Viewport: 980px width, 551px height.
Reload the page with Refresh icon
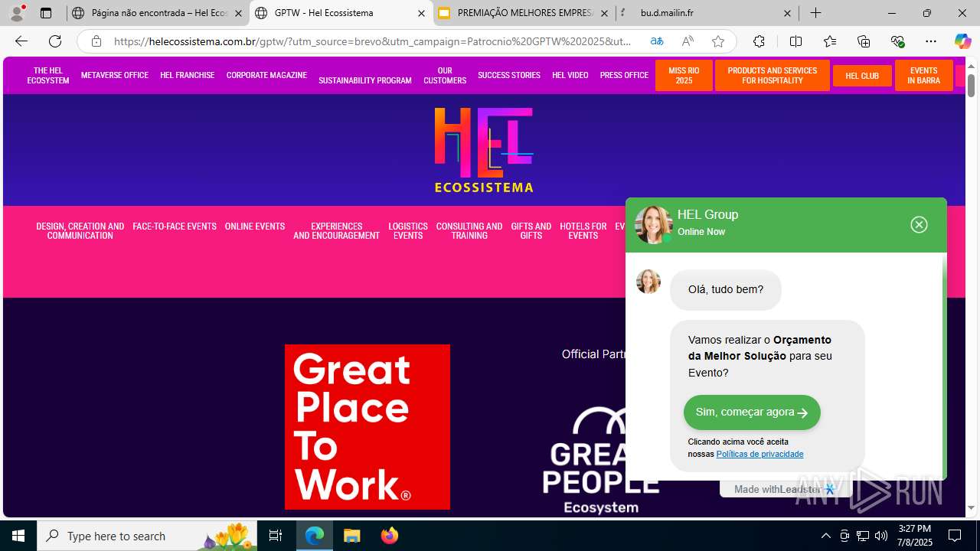tap(55, 41)
